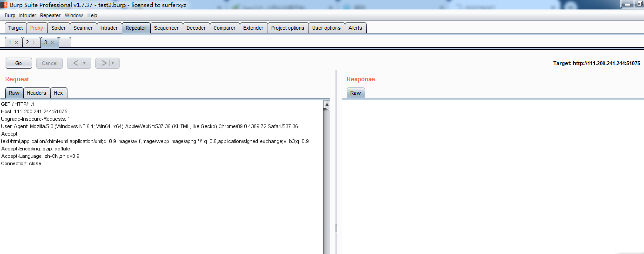The image size is (644, 254).
Task: Open a new Repeater tab via the "..." tab
Action: (x=64, y=42)
